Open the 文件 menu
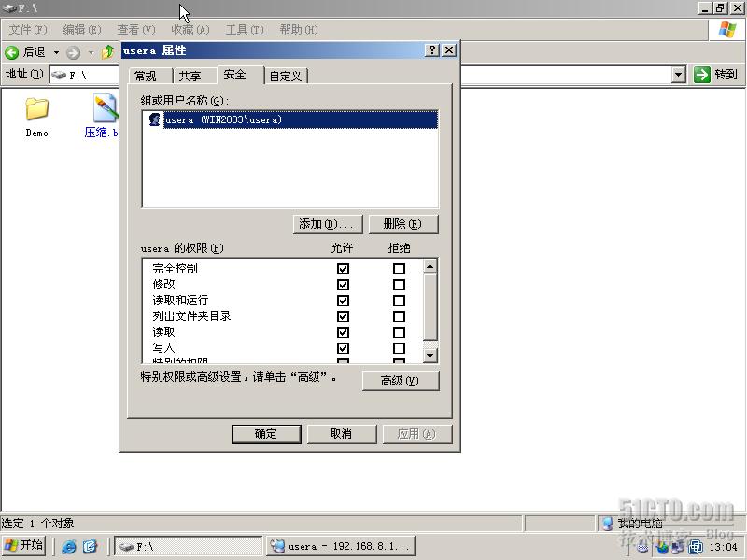Viewport: 747px width, 560px height. (28, 30)
